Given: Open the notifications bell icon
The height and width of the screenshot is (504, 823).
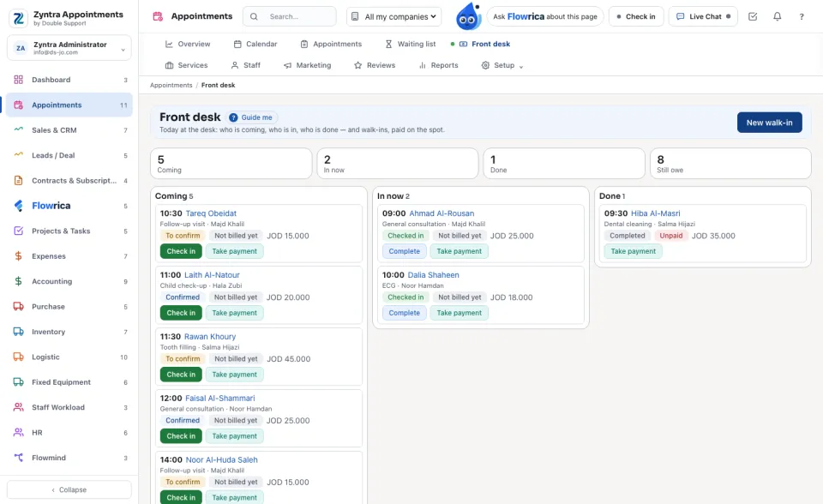Looking at the screenshot, I should click(777, 17).
